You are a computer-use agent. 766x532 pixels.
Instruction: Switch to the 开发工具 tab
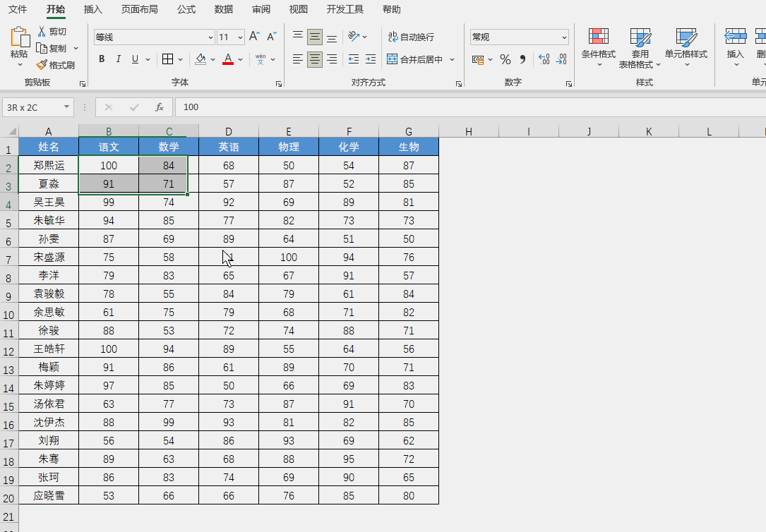345,9
